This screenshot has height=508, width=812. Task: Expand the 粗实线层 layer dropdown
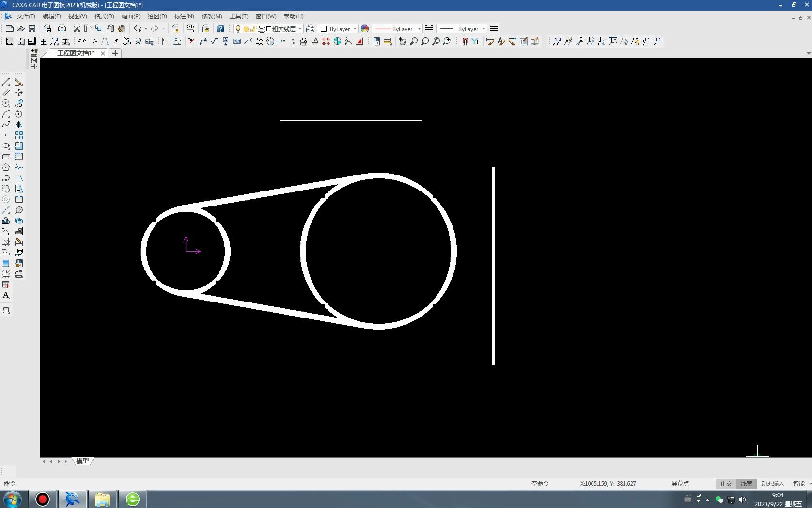pos(300,29)
